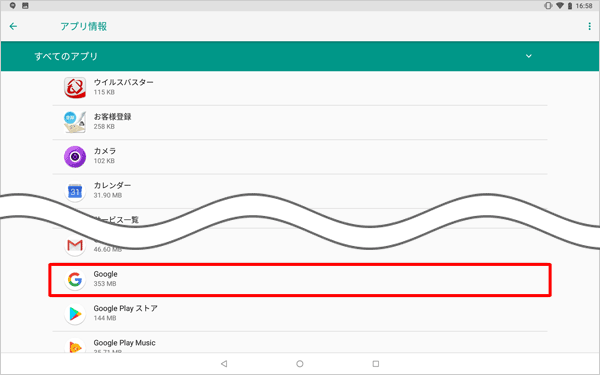Tap the Google Play Music icon
This screenshot has height=375, width=600.
(x=75, y=346)
